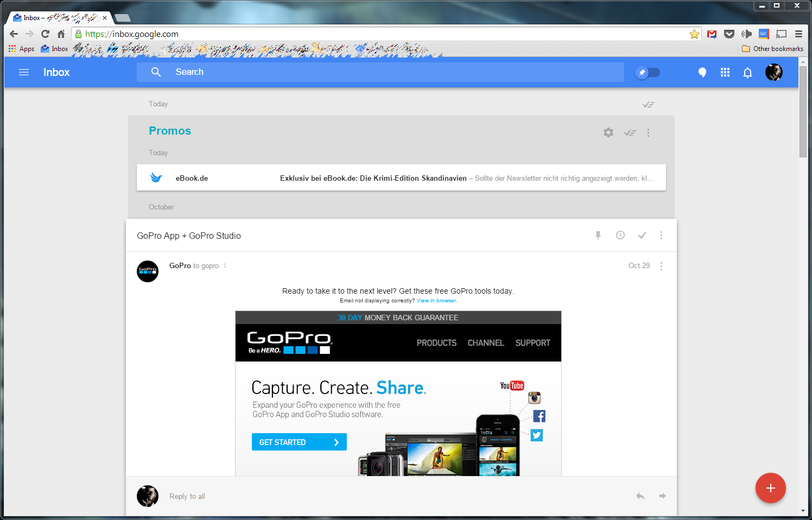Open the main hamburger menu beside Inbox
The height and width of the screenshot is (520, 812).
tap(24, 72)
